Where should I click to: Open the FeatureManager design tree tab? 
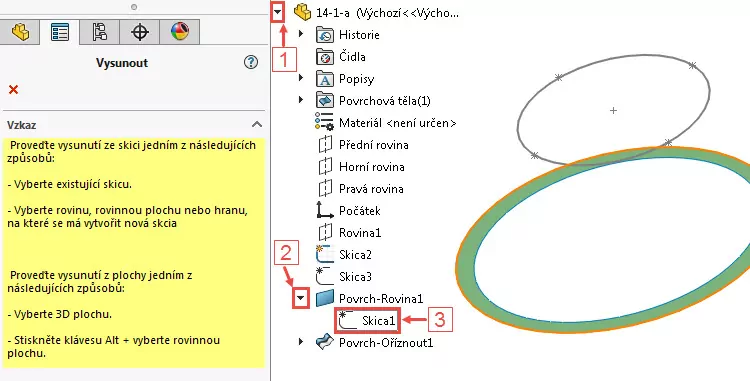(x=20, y=33)
